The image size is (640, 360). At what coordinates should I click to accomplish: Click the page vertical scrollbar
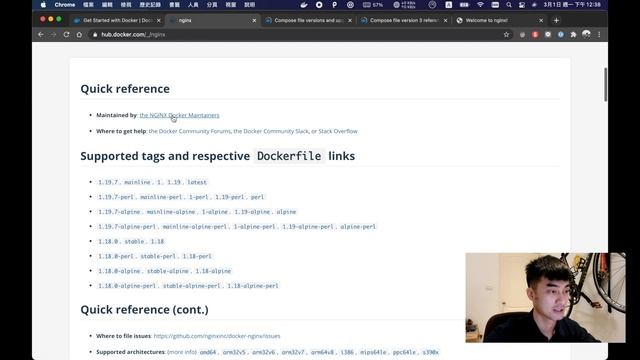(x=605, y=85)
